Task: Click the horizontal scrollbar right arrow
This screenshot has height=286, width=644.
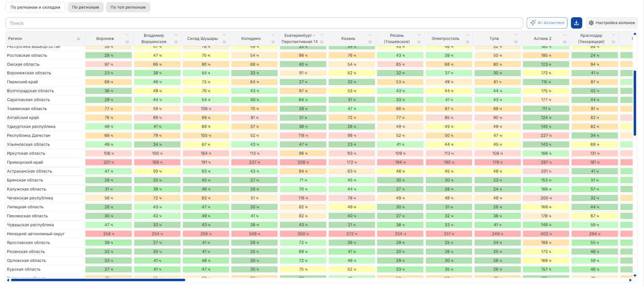Action: tap(630, 280)
